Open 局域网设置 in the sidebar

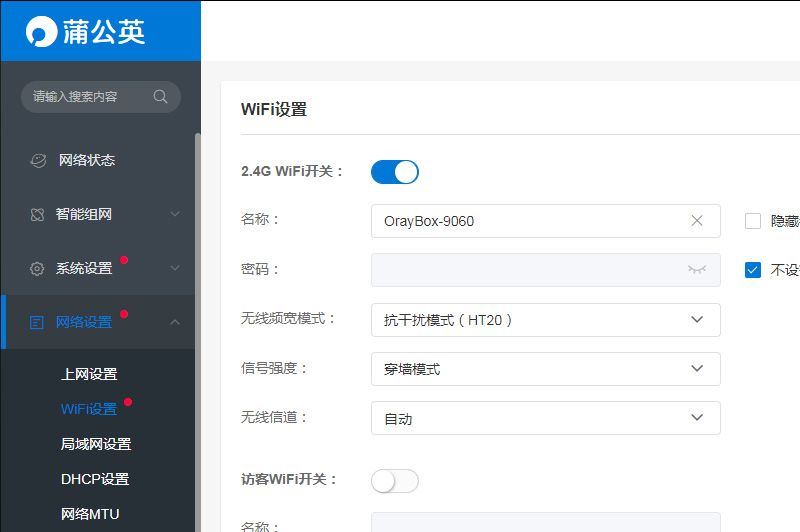coord(96,444)
